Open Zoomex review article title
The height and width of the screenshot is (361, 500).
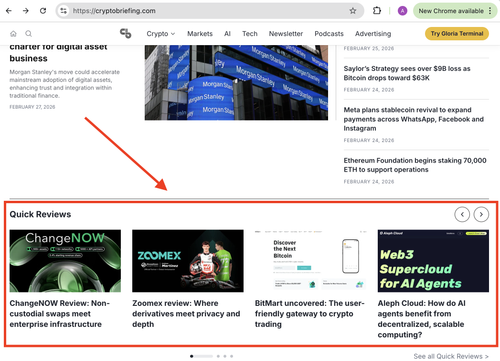click(x=186, y=314)
